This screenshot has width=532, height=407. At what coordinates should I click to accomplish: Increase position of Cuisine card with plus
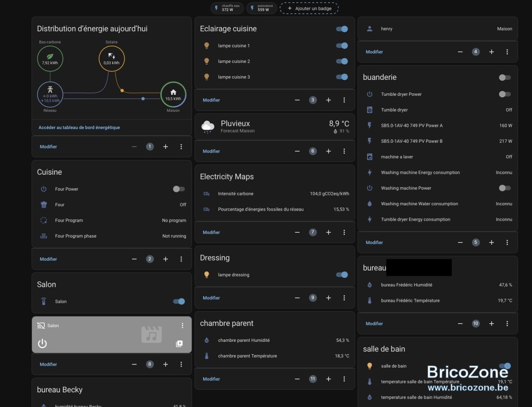[165, 259]
